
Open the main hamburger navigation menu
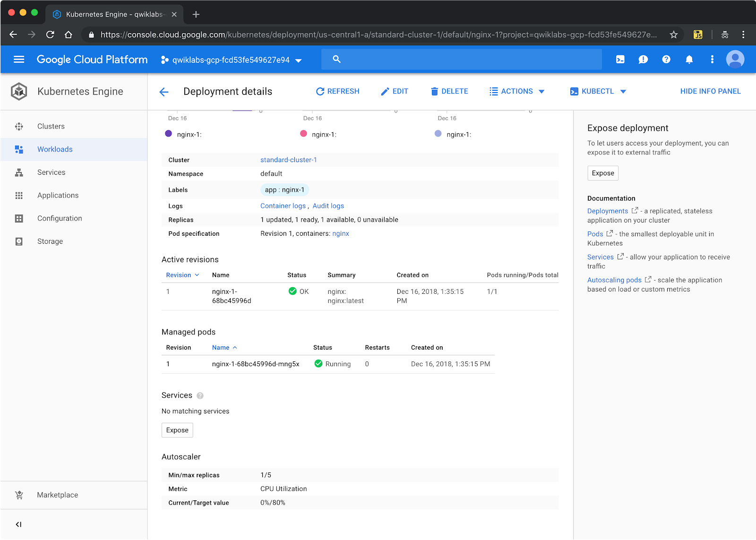[19, 60]
